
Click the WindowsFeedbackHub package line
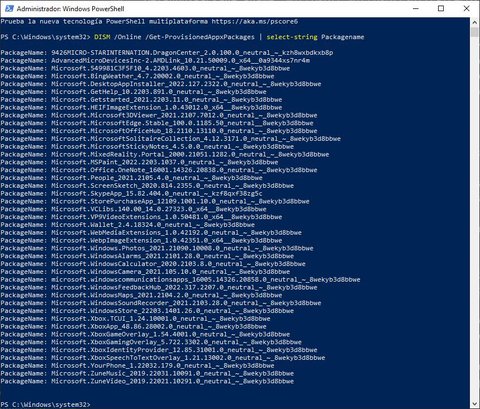159,288
